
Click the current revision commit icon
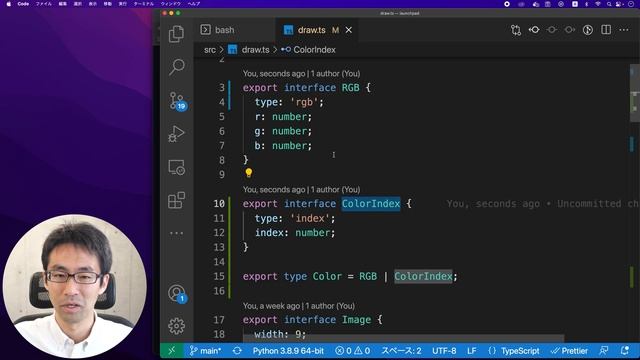[552, 30]
